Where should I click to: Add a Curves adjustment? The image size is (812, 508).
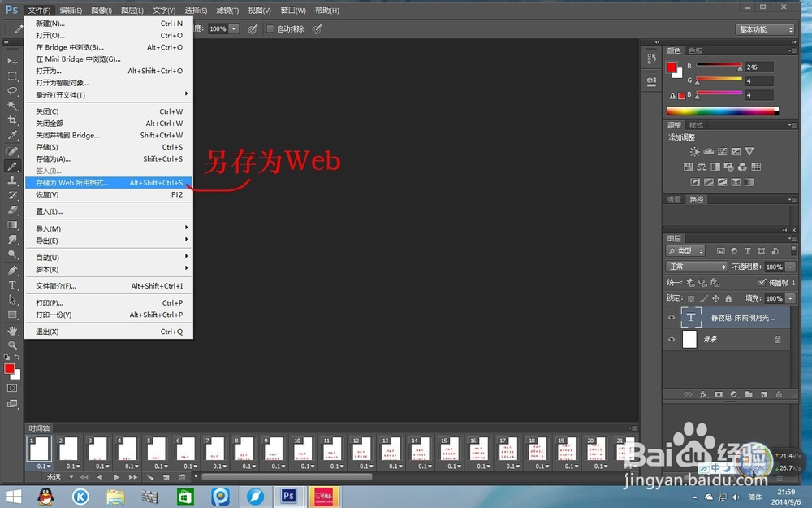[x=722, y=151]
